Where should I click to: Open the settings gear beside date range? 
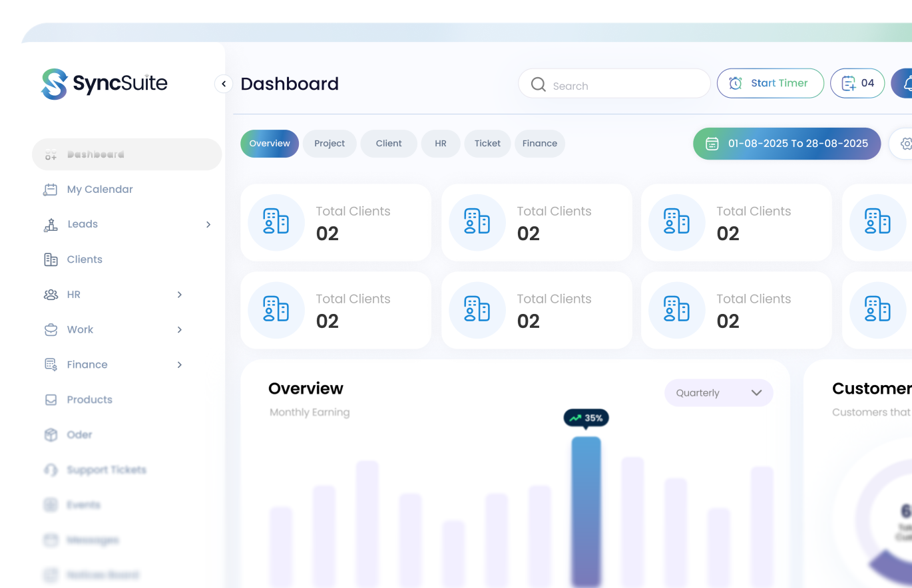pyautogui.click(x=905, y=144)
